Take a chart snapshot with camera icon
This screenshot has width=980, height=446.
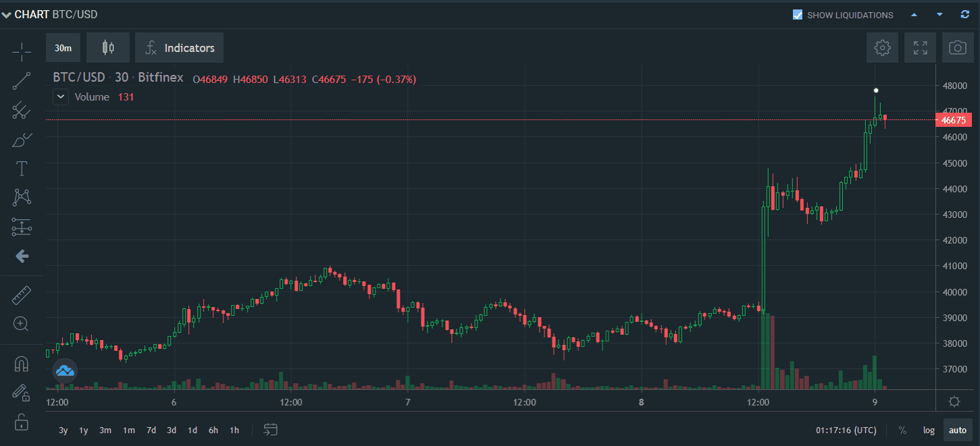coord(957,47)
